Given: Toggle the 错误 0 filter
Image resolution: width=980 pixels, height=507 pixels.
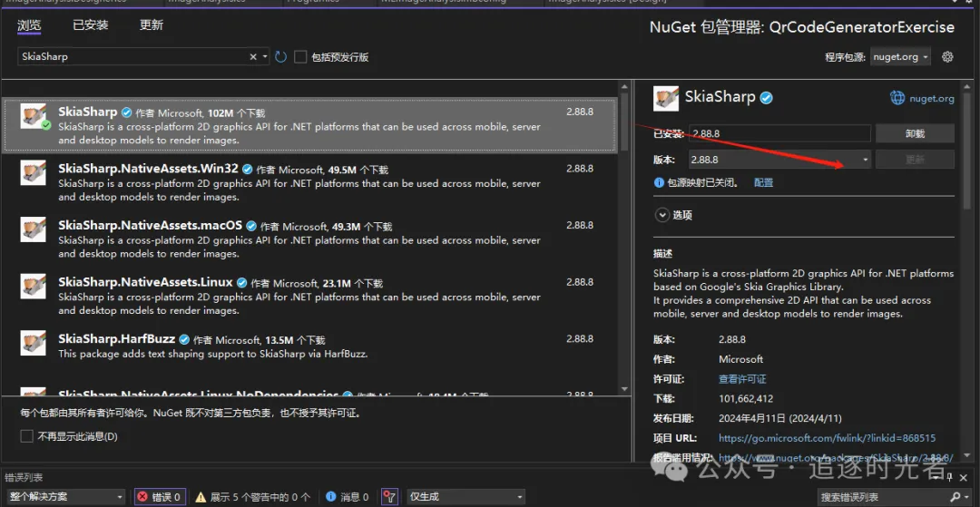Looking at the screenshot, I should (160, 497).
